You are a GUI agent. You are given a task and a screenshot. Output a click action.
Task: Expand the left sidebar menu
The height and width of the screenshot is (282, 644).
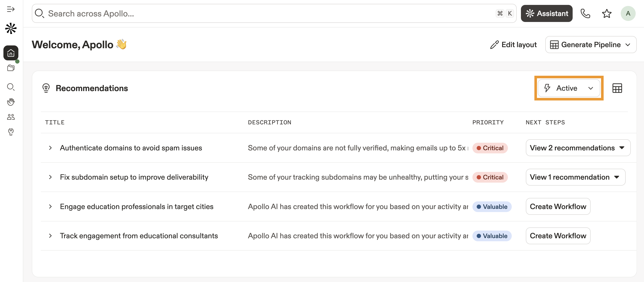tap(11, 9)
